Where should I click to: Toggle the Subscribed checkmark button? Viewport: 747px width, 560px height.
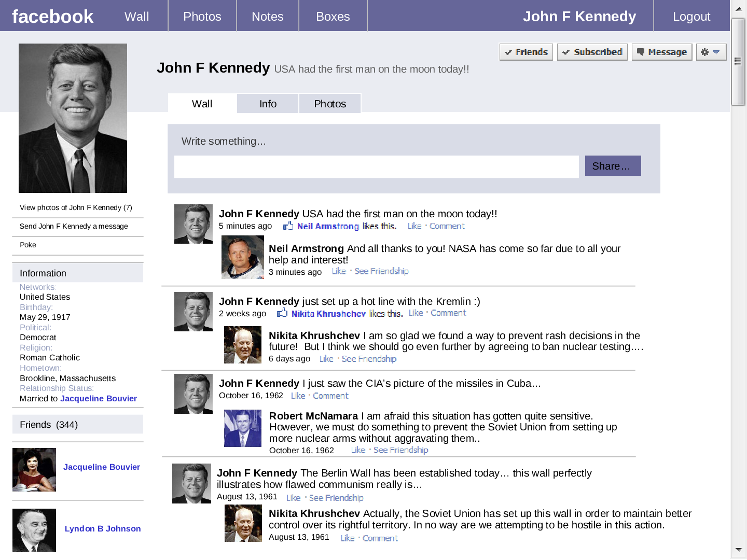pos(592,52)
